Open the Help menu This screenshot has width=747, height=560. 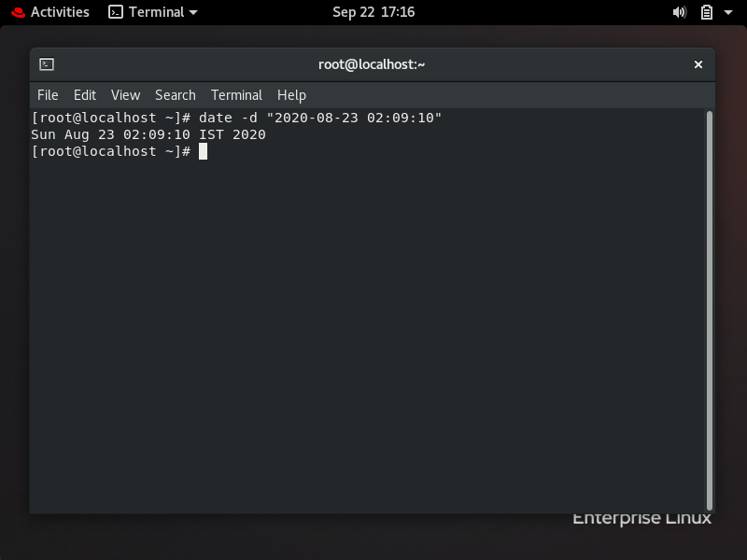291,94
